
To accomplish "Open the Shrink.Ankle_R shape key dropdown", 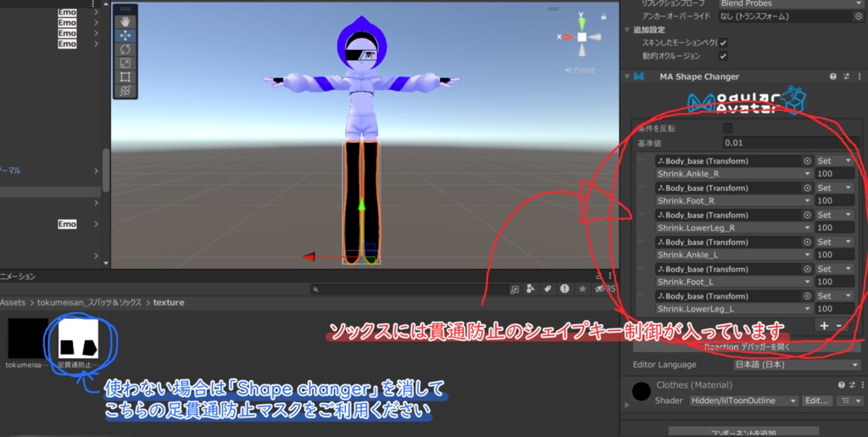I will tap(734, 174).
